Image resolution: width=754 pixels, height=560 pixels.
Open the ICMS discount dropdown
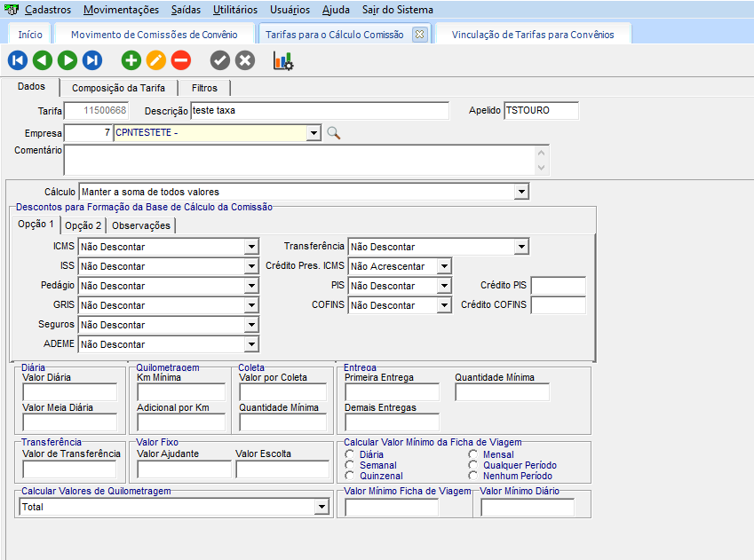[252, 247]
